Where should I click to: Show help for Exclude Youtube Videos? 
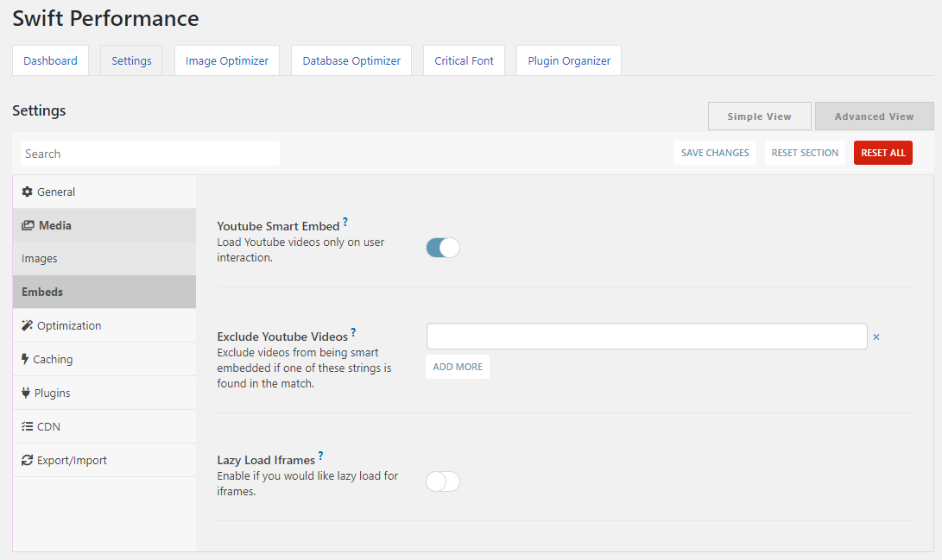(x=353, y=332)
